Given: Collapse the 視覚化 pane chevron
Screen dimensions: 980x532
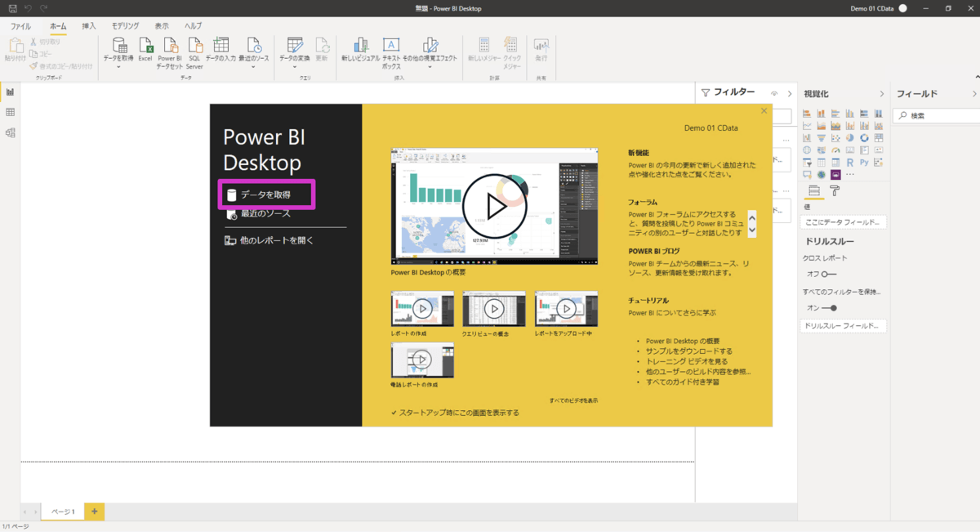Looking at the screenshot, I should 881,94.
